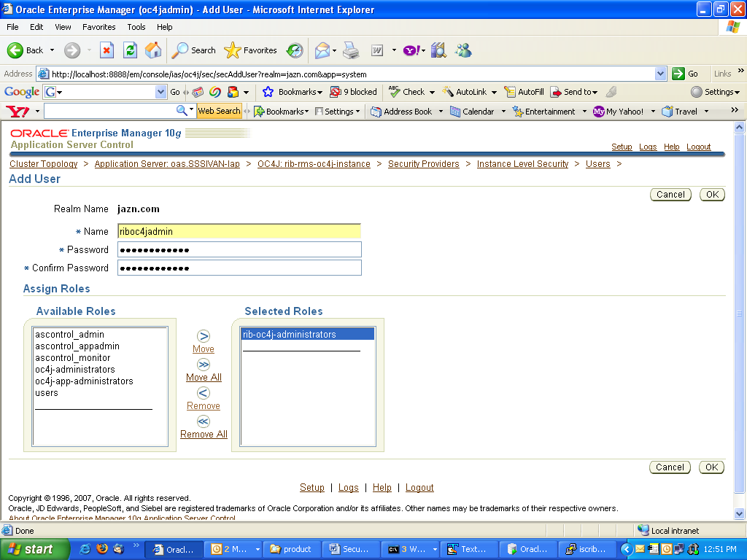Image resolution: width=747 pixels, height=560 pixels.
Task: Click the top Cancel button
Action: 670,194
